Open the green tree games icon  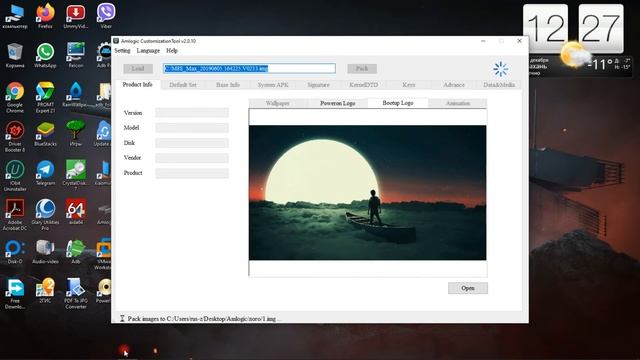coord(76,133)
